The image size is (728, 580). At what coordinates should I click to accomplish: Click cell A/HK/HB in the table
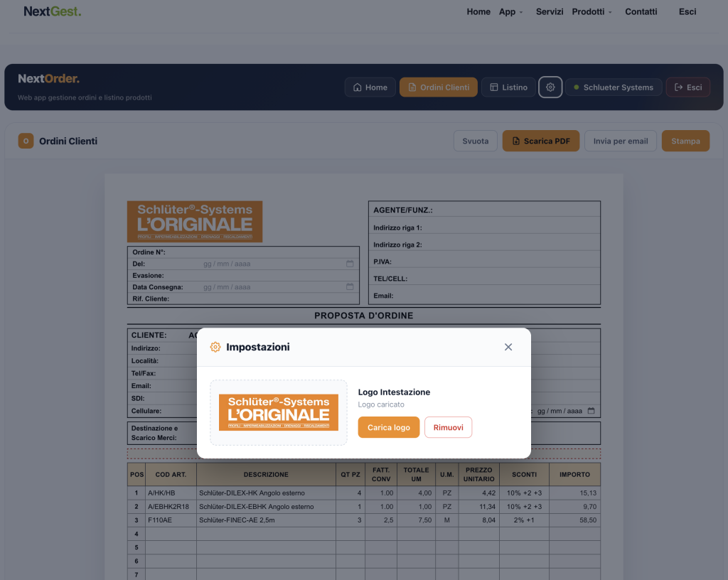pyautogui.click(x=171, y=493)
